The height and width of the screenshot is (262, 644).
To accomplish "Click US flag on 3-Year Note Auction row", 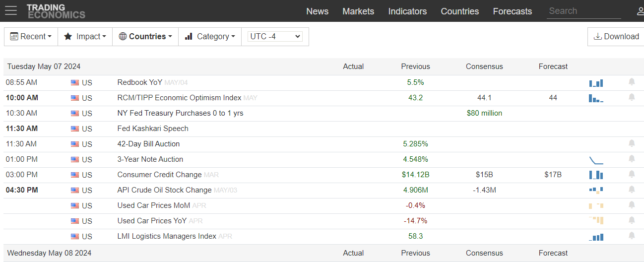I will click(75, 160).
